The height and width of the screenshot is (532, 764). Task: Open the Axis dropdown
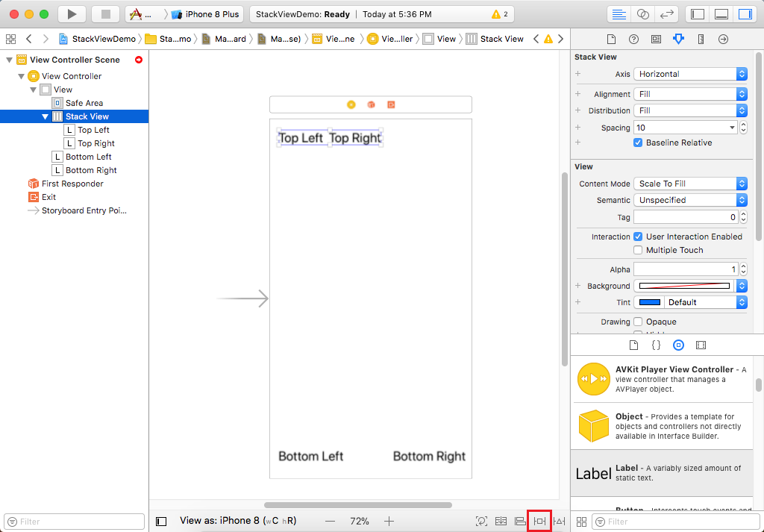coord(690,74)
